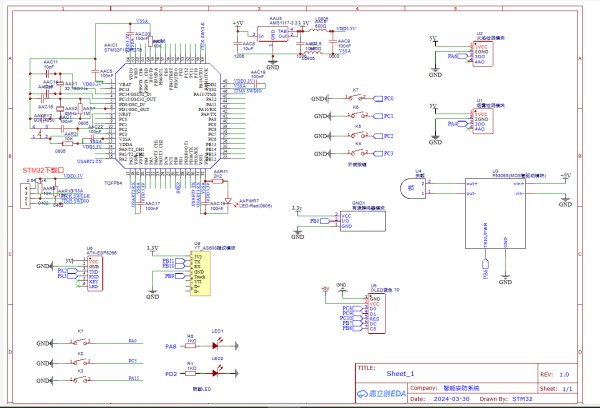This screenshot has height=408, width=600.
Task: Select switch K2 connected to PC5
Action: 80,362
